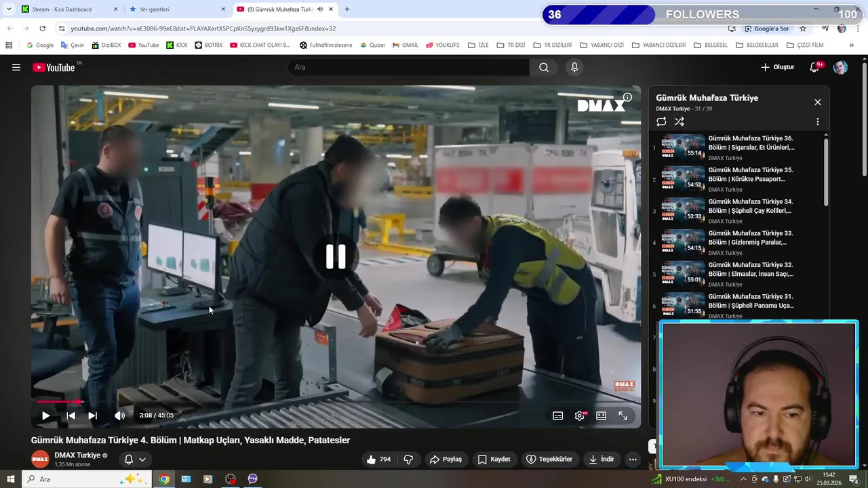Image resolution: width=868 pixels, height=488 pixels.
Task: Click the playlist title Gümrük Muhafaza Türkiye
Action: tap(707, 98)
